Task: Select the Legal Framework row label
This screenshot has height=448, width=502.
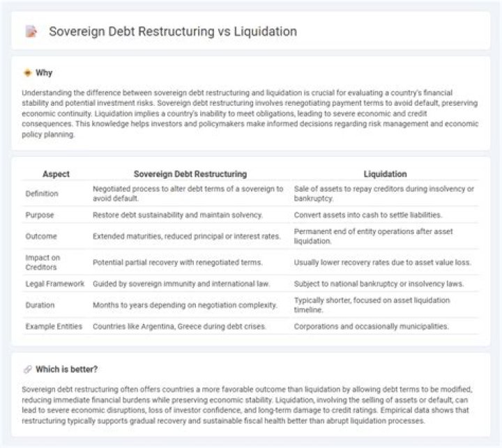Action: [55, 284]
